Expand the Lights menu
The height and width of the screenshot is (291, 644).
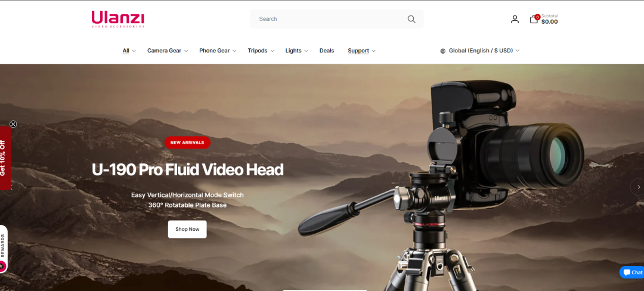coord(296,51)
